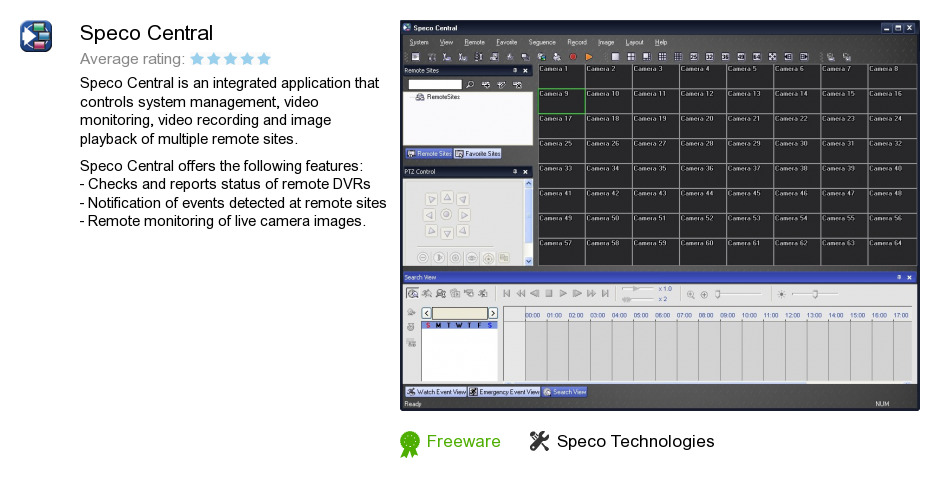This screenshot has width=940, height=488.
Task: Click the rewind double-arrow control
Action: click(x=520, y=293)
